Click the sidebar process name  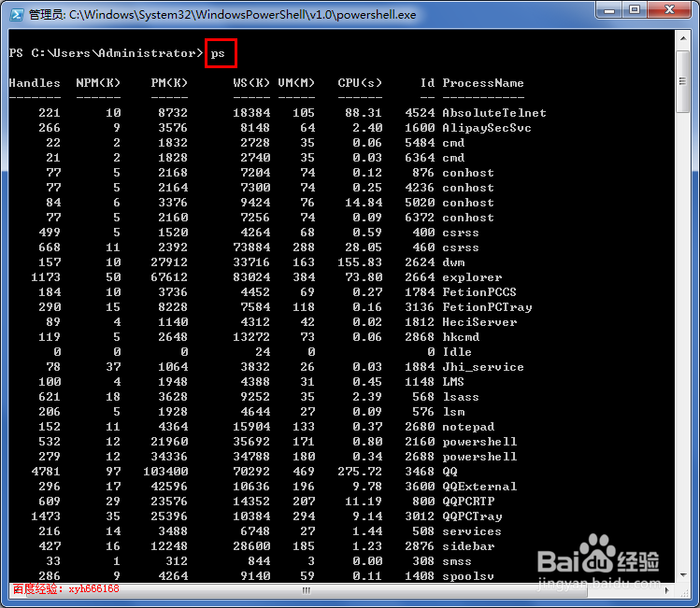pos(468,546)
